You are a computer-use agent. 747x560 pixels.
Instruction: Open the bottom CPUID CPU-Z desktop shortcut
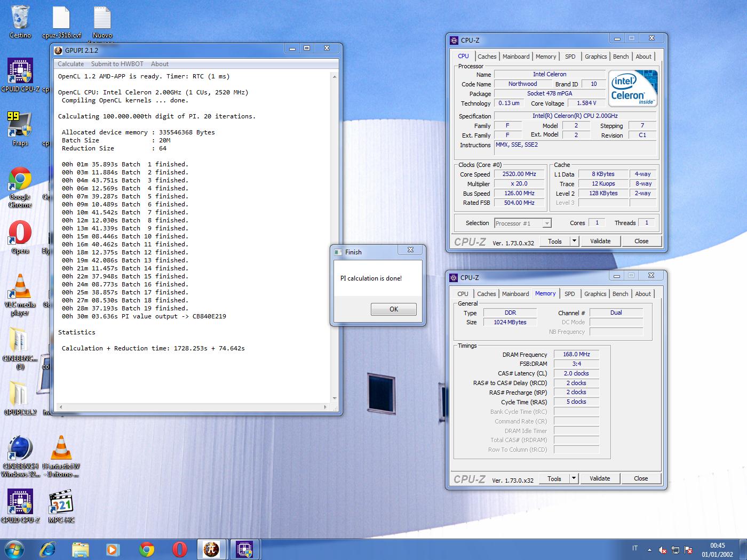(x=20, y=506)
